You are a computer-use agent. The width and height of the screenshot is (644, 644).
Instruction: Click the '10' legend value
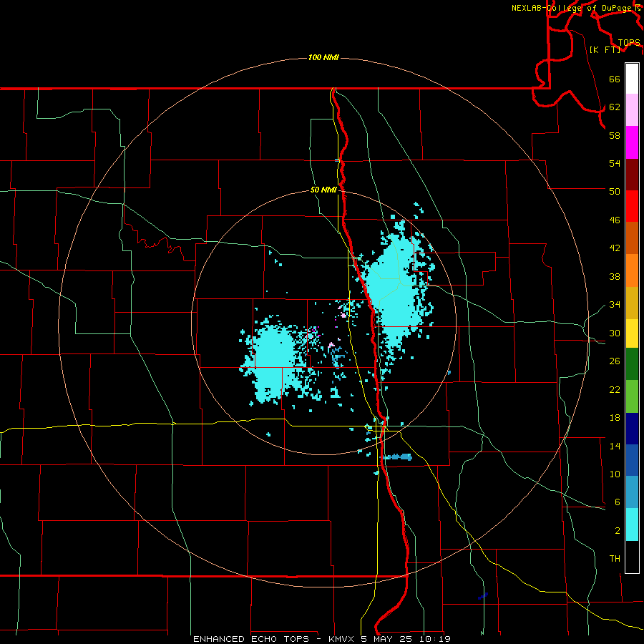click(x=615, y=474)
